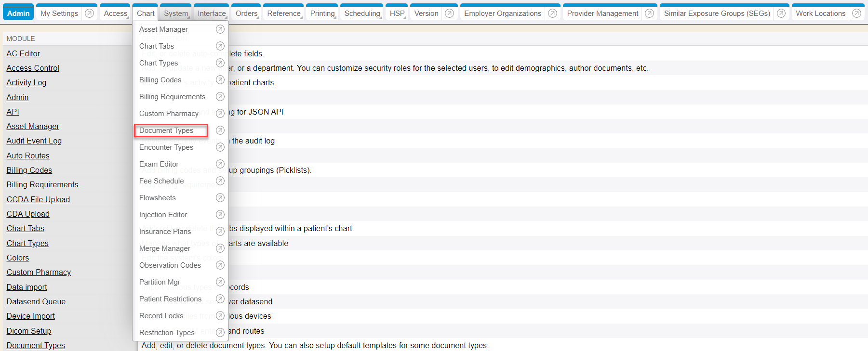Click the pop-out icon beside My Settings tab

pos(89,13)
